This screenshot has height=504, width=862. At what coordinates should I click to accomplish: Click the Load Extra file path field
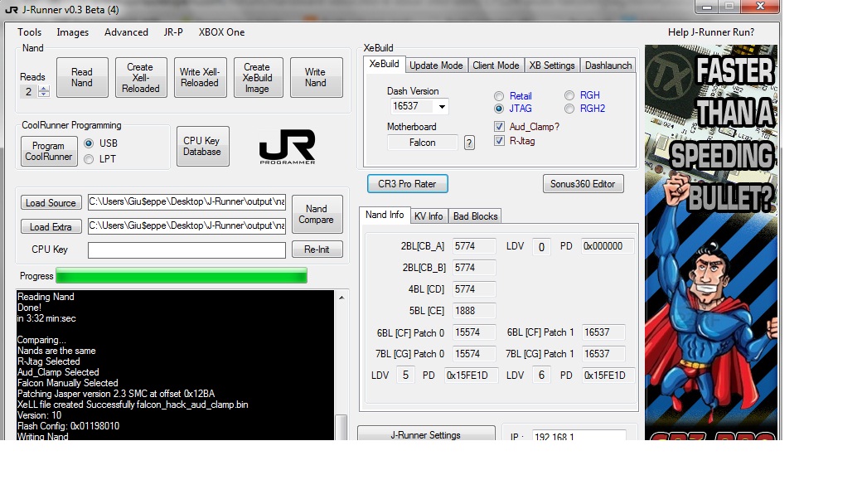(187, 226)
